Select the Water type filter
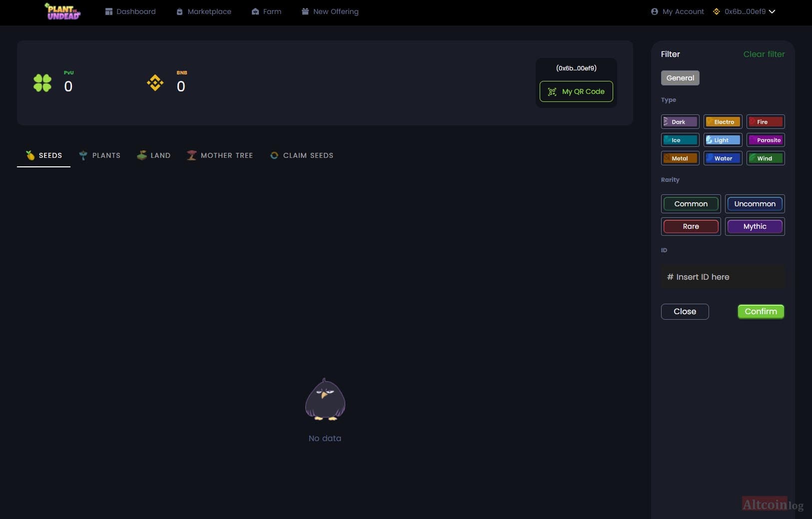This screenshot has width=812, height=519. [723, 158]
